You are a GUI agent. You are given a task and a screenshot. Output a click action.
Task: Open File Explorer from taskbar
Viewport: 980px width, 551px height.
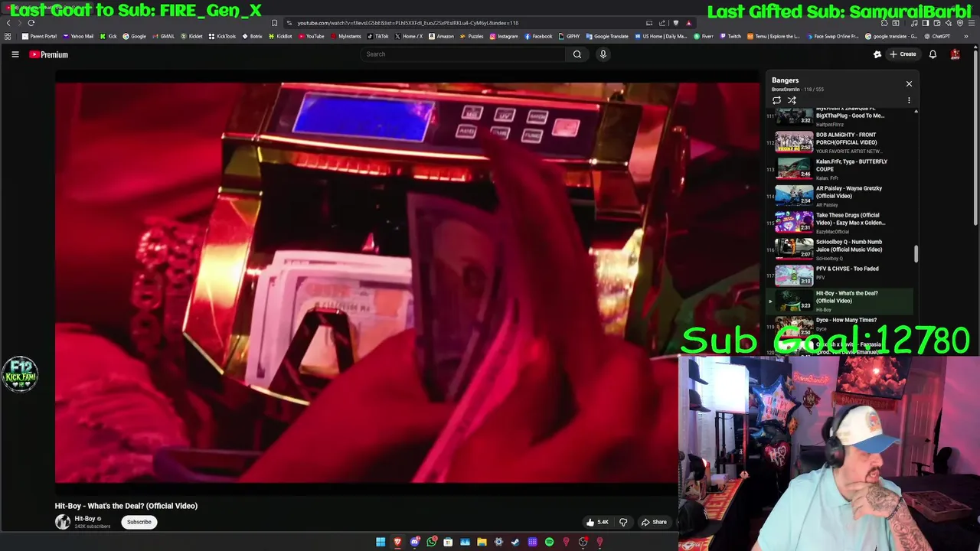(x=482, y=543)
